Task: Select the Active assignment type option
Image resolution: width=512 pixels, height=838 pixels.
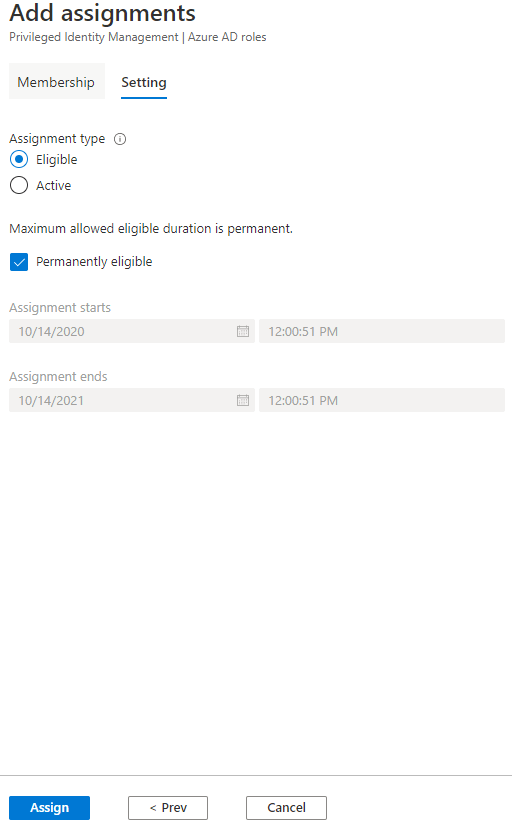Action: pos(19,185)
